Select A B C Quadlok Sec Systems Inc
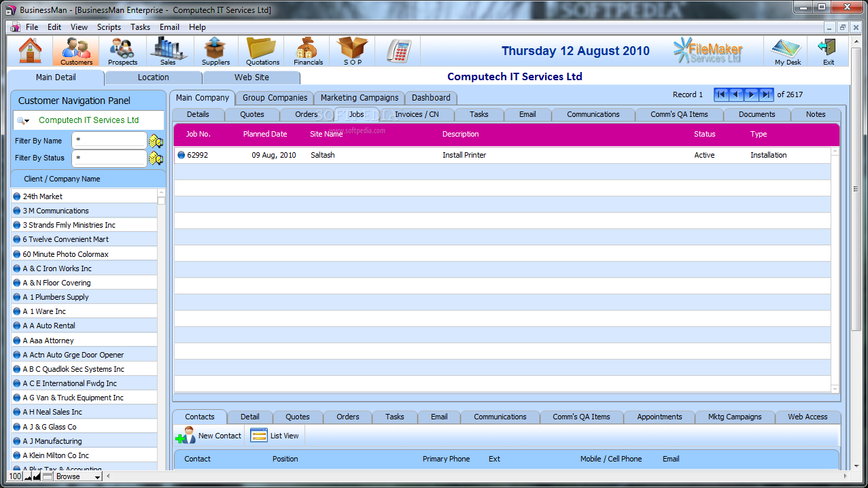Viewport: 868px width, 488px height. point(84,369)
